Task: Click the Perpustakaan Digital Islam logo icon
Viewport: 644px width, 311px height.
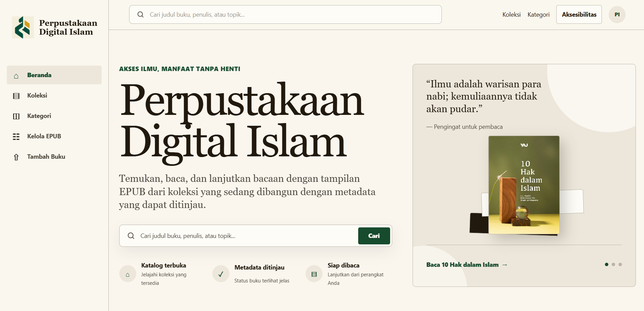Action: (x=23, y=28)
